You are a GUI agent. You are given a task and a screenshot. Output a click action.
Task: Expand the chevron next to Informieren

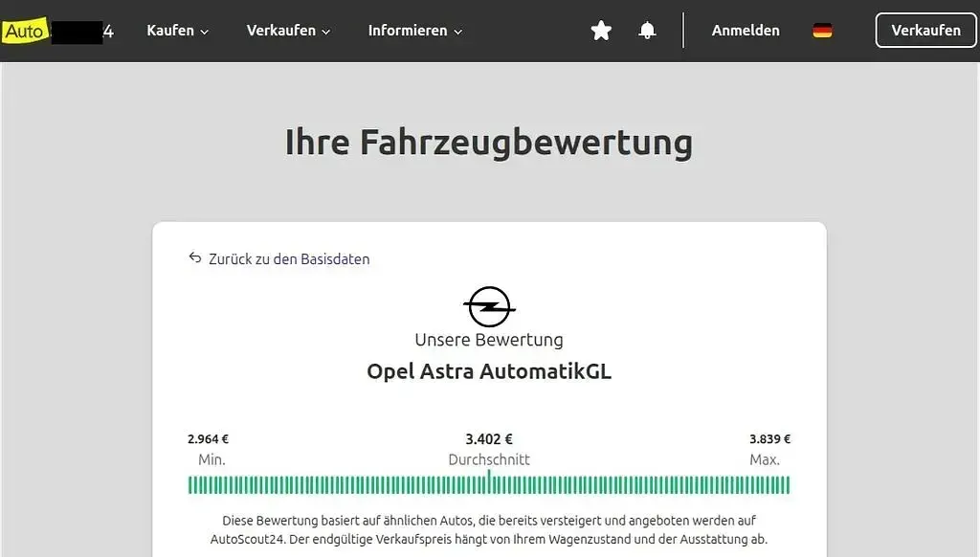click(457, 32)
